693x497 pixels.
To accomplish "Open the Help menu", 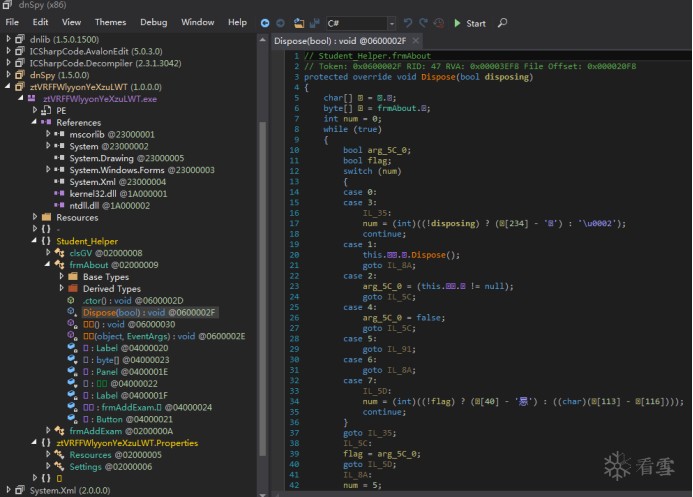I will click(237, 22).
